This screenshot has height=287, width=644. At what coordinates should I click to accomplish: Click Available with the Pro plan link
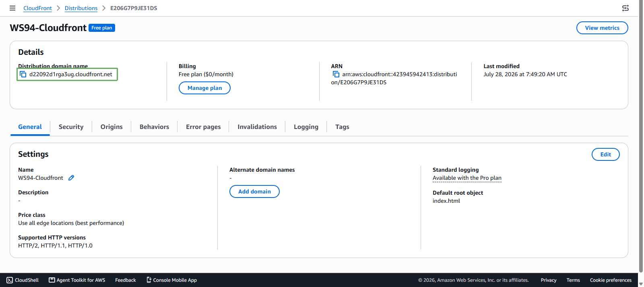[x=467, y=178]
